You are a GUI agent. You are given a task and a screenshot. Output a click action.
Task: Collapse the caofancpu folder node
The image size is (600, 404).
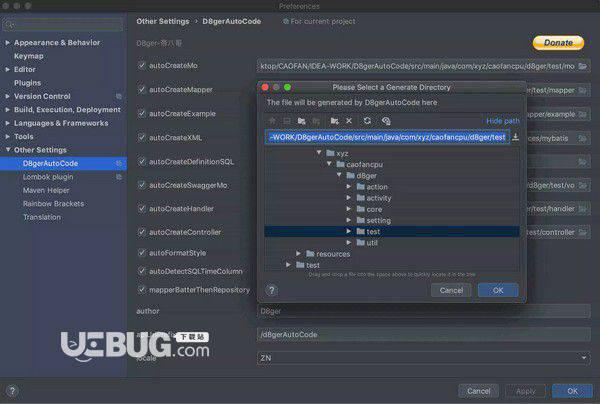(329, 164)
